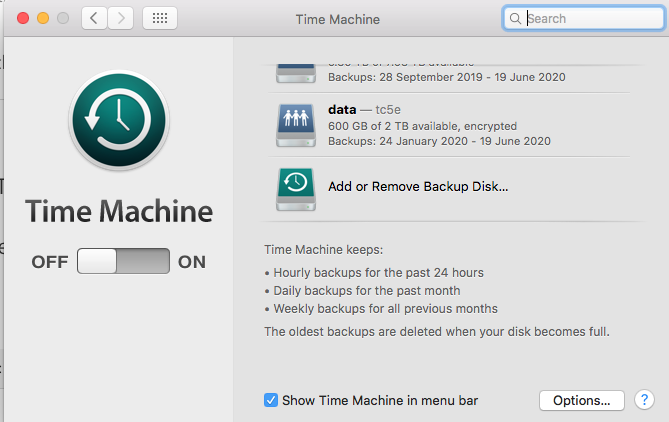
Task: Open Time Machine help with question mark
Action: (644, 400)
